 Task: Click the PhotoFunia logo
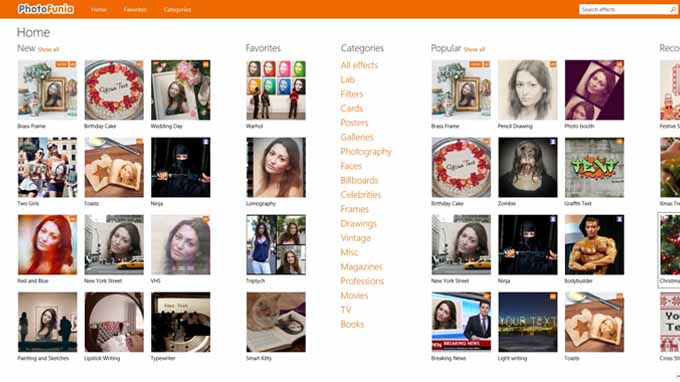click(x=46, y=9)
